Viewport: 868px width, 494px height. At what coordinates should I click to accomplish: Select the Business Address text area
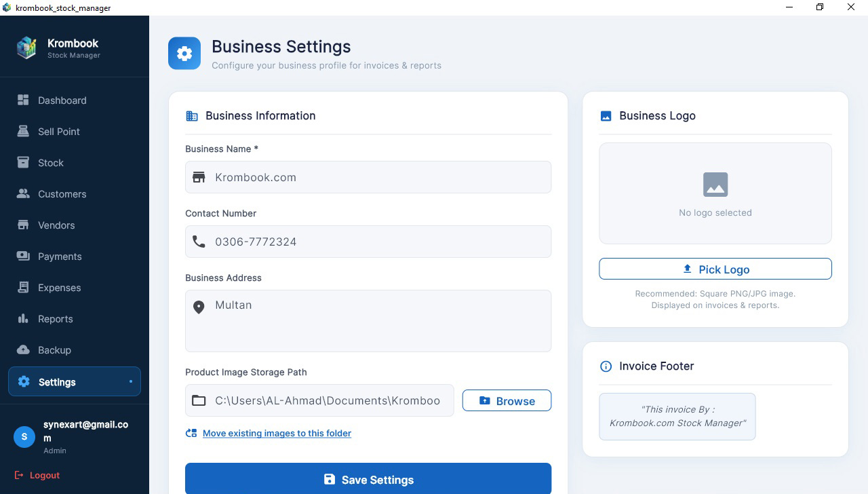(x=380, y=321)
